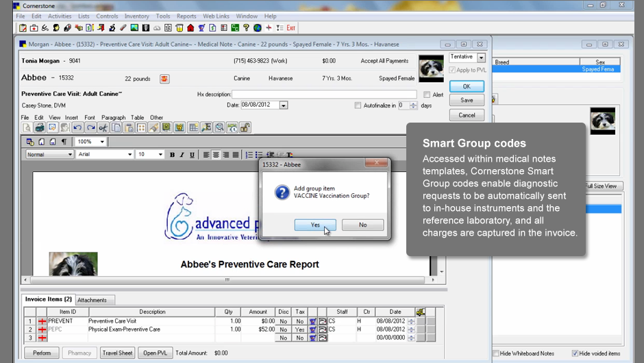Click the Save button in the medical note window
Screen dimensions: 644x363
pos(467,100)
